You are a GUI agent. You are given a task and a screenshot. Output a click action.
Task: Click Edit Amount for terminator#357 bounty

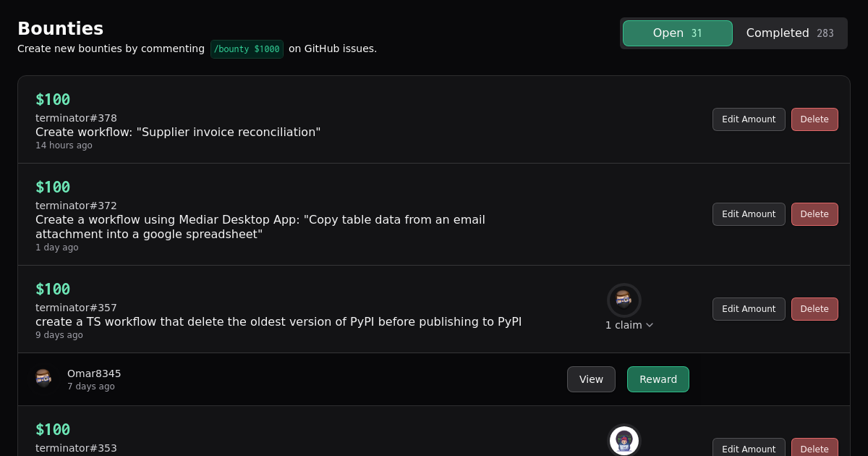point(749,309)
